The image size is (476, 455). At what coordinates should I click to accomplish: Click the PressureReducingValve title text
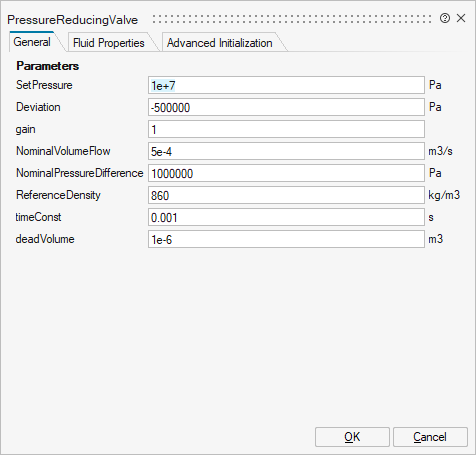click(73, 20)
